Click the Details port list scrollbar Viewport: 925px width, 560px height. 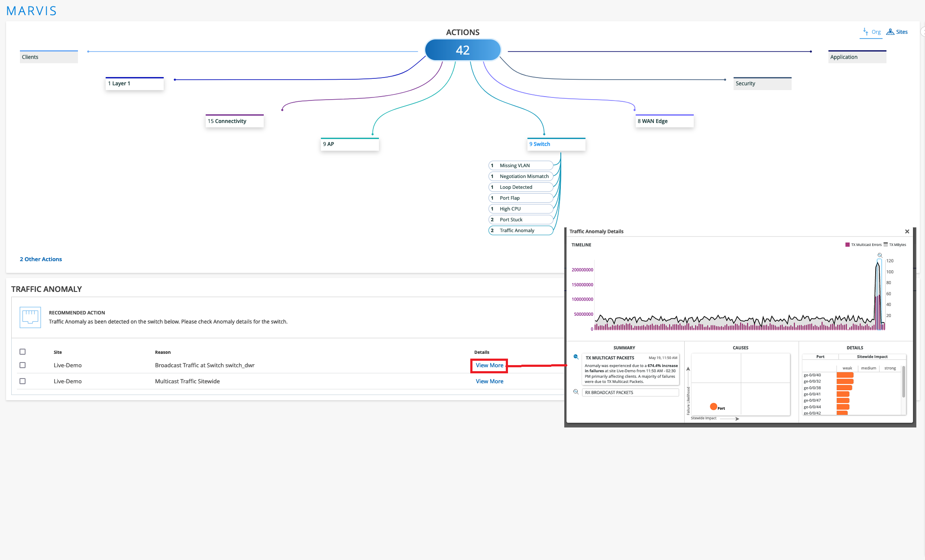coord(903,382)
